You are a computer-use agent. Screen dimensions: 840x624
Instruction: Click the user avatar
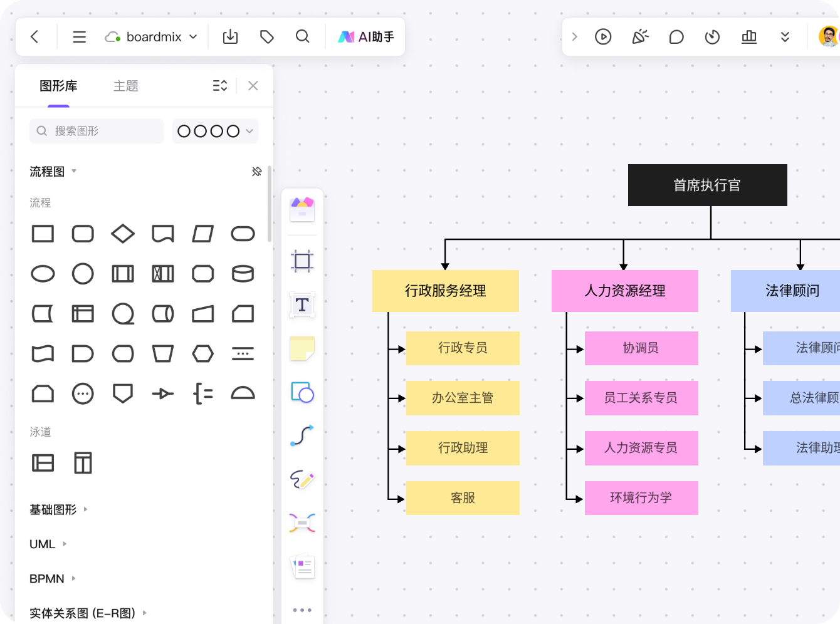(829, 36)
